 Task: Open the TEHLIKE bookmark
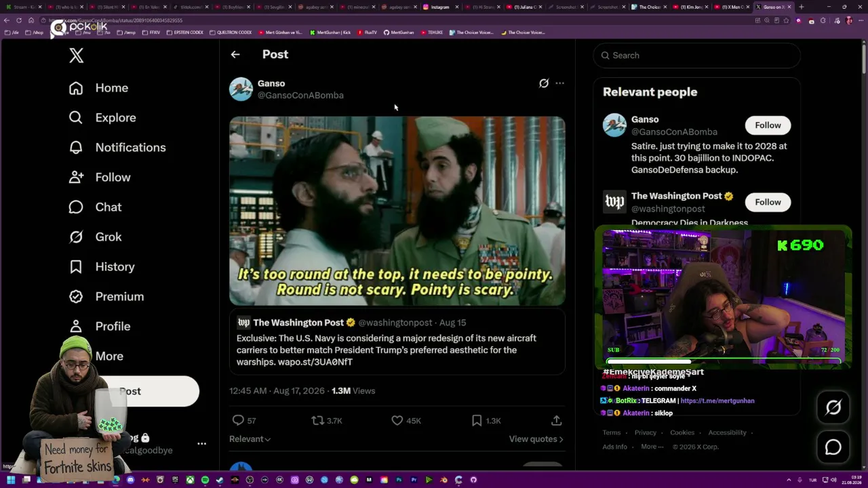click(x=431, y=33)
